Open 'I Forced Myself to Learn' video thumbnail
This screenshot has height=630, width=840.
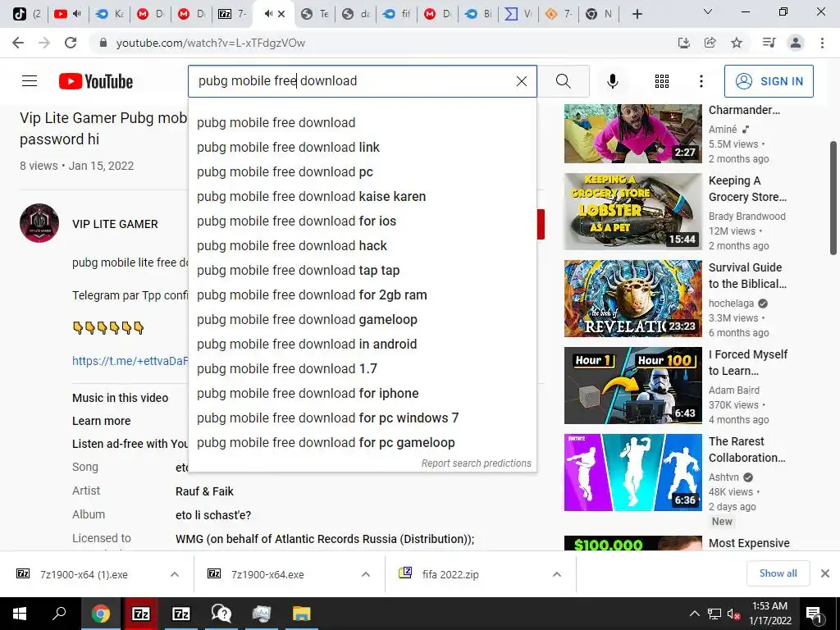tap(632, 386)
